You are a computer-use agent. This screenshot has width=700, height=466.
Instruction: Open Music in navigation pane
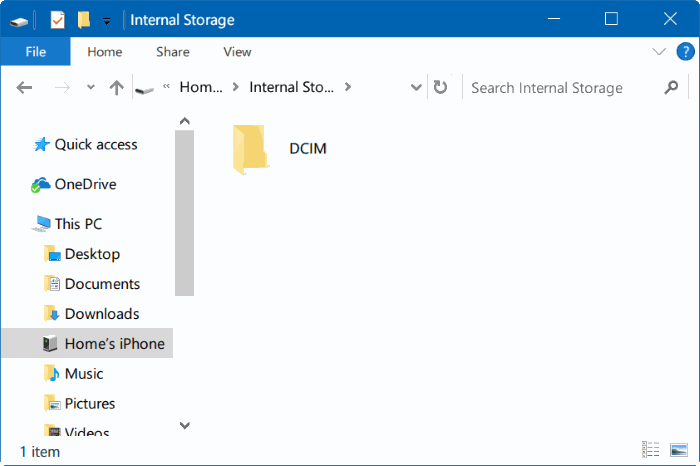[x=84, y=374]
